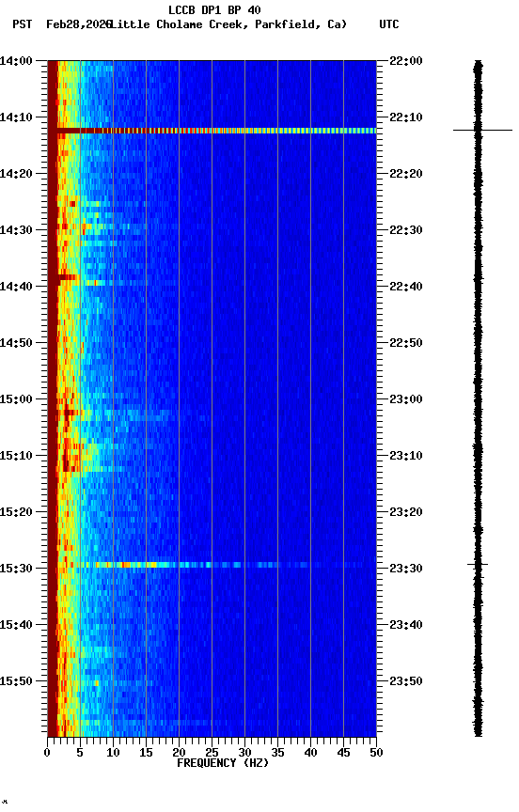Click the 'Little Cholame Creek, Parkfield, Ca)' text
Screen dimensions: 519x812
(228, 24)
